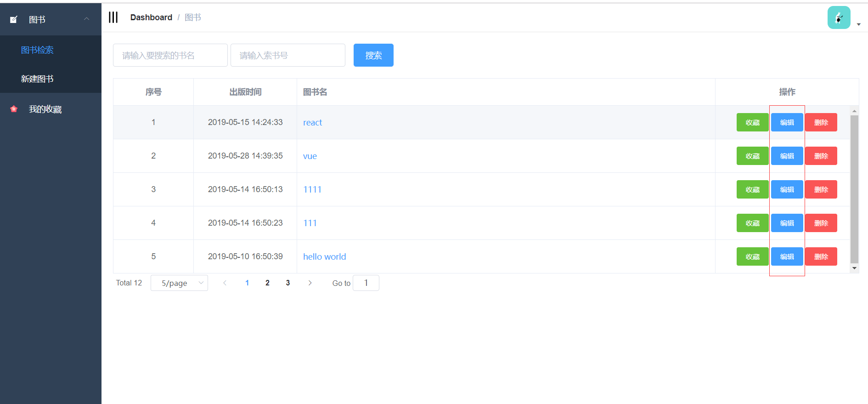Click the book name search field
868x404 pixels.
pyautogui.click(x=170, y=56)
